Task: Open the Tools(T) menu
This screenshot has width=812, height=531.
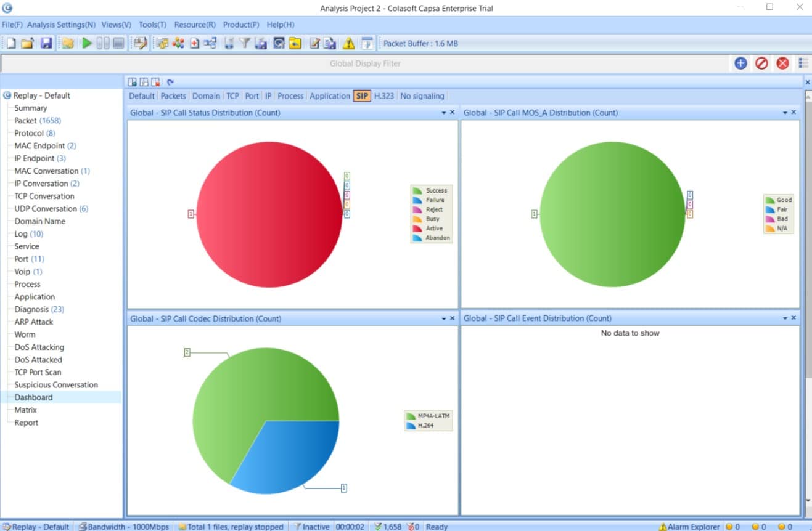Action: 152,25
